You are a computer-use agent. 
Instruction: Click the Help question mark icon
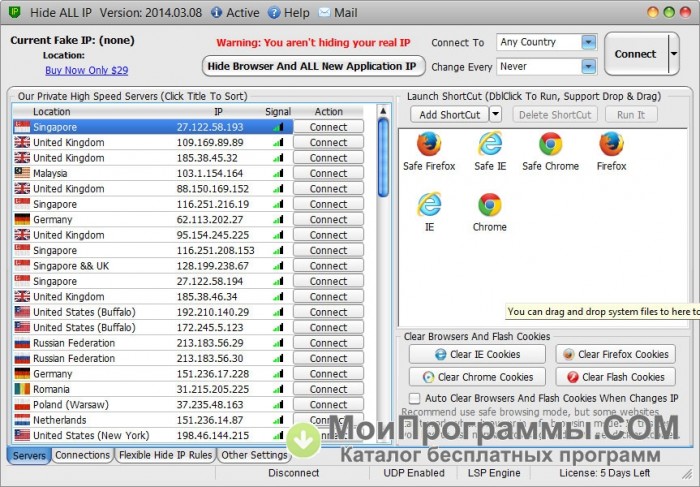[x=274, y=12]
